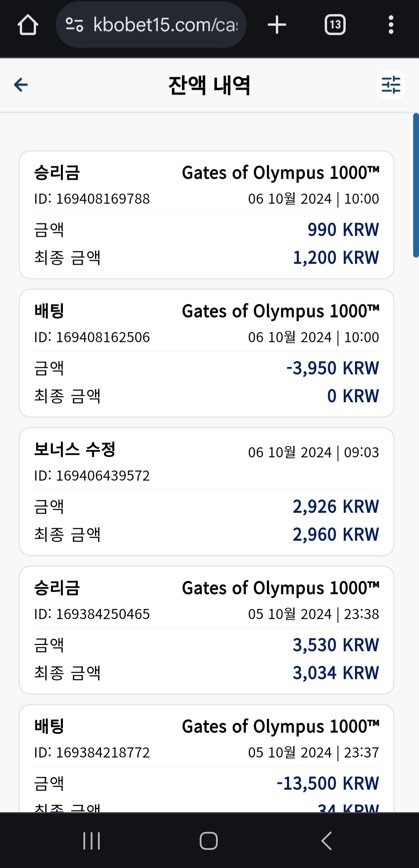The image size is (419, 868).
Task: Open the 승리금 entry of 3,530 KRW
Action: pos(207,630)
